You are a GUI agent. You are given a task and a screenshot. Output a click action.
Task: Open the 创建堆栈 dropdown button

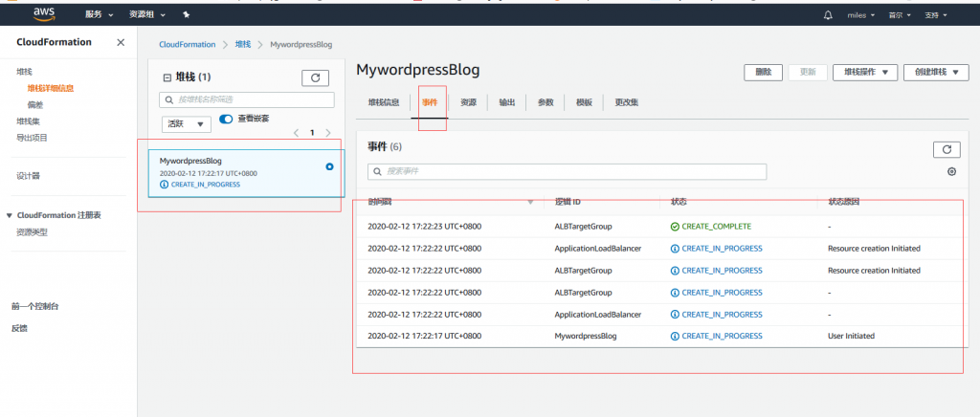[x=936, y=73]
